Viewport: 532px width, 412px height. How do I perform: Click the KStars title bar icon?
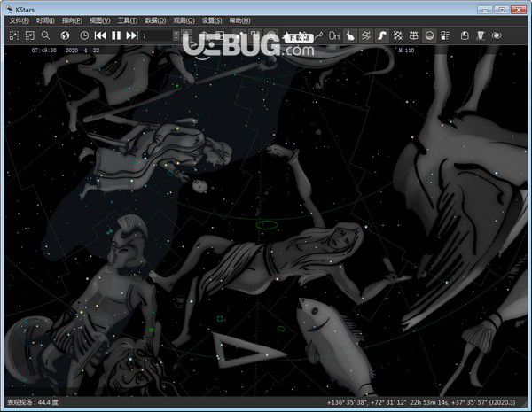(10, 9)
